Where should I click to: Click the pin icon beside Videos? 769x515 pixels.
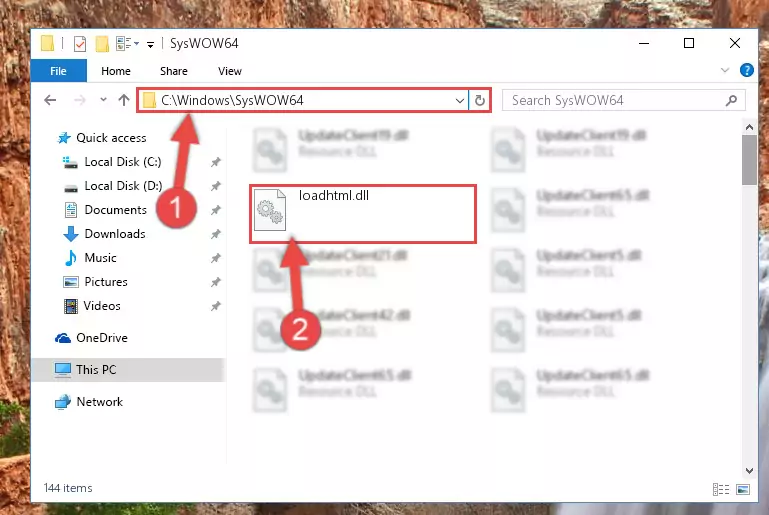(x=215, y=306)
